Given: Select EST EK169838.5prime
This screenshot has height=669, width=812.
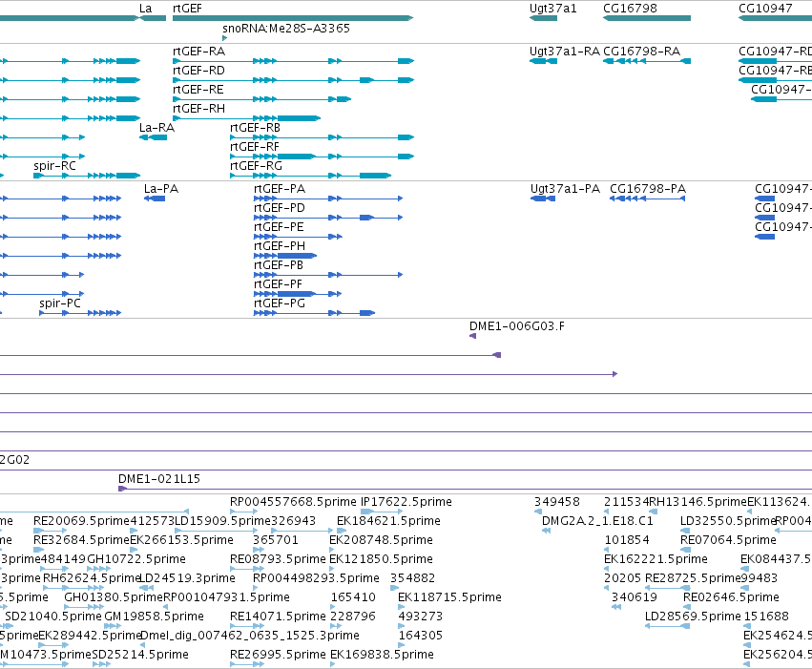Looking at the screenshot, I should coord(383,655).
